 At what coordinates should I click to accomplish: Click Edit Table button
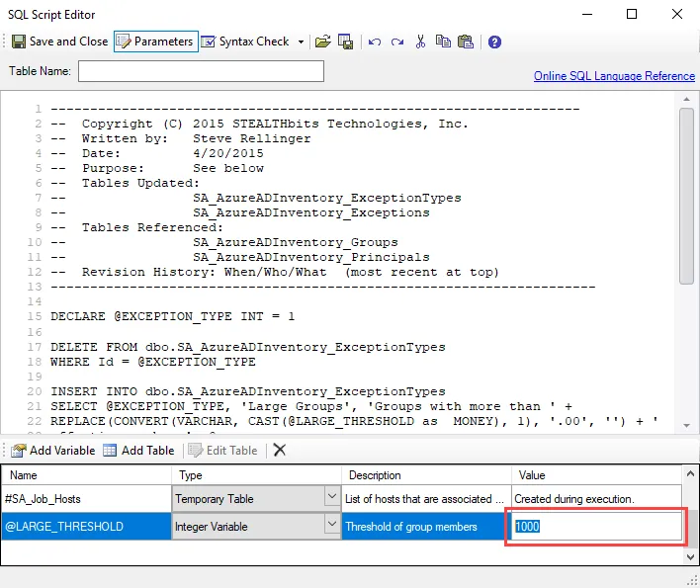click(223, 451)
